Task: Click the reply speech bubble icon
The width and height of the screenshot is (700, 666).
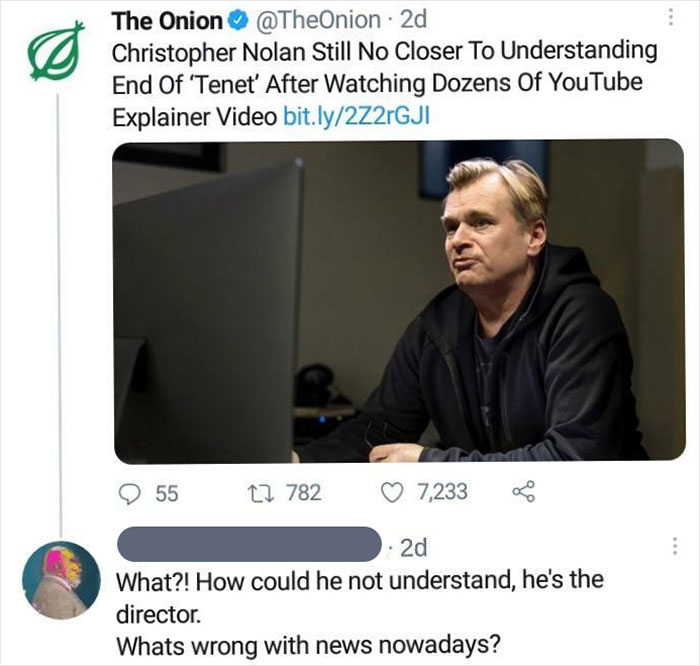Action: point(131,492)
